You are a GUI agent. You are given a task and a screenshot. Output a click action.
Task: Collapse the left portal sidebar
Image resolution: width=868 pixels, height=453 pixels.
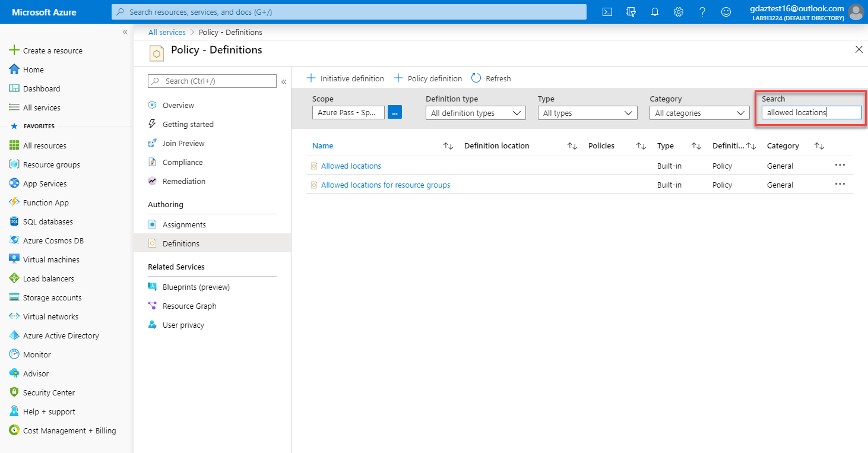pos(125,32)
